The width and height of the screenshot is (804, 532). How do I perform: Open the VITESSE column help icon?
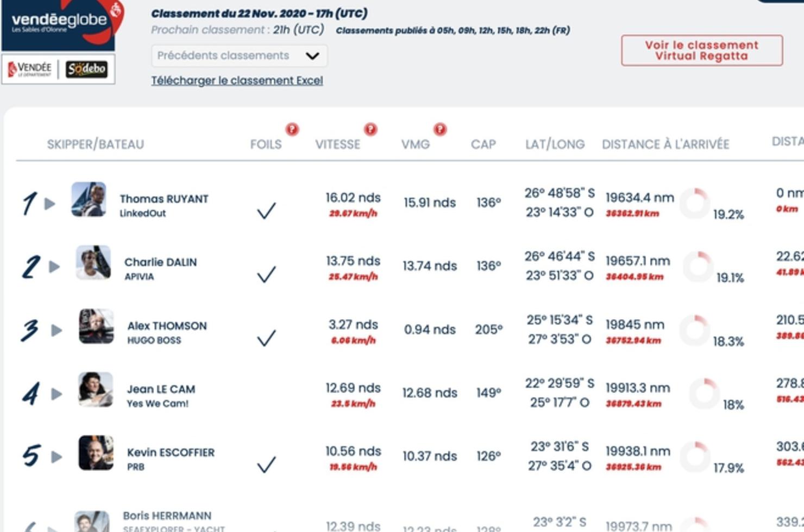coord(370,129)
